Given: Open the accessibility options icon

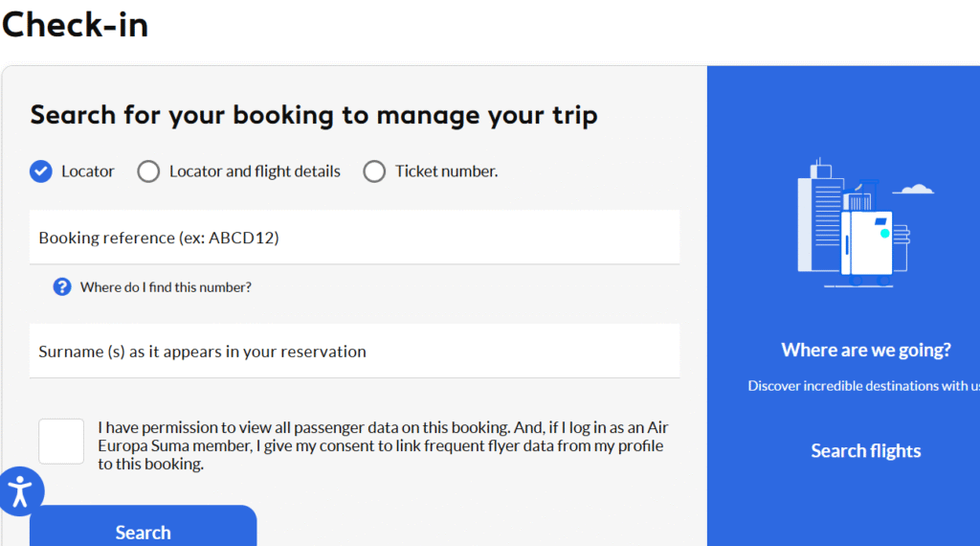Looking at the screenshot, I should [19, 491].
